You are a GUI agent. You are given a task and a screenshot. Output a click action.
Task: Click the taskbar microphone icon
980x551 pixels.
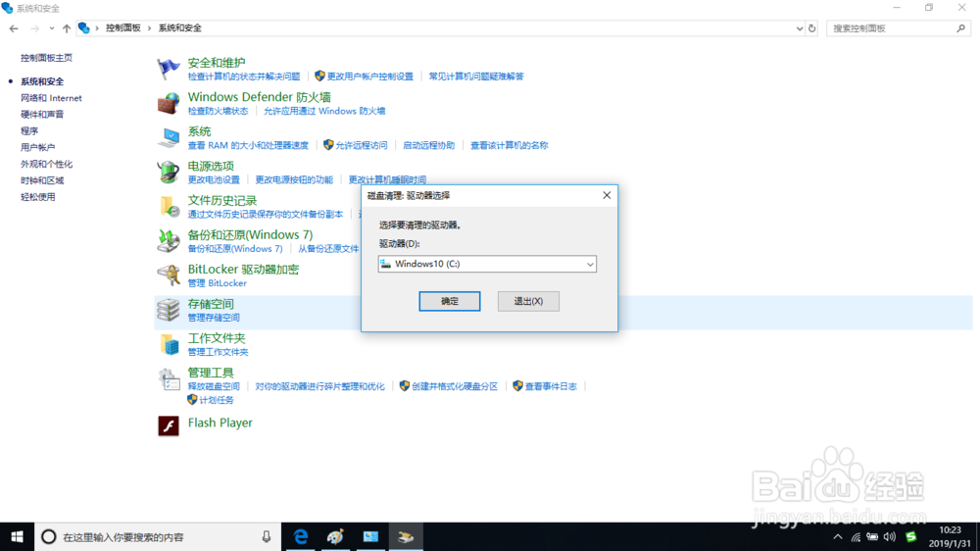tap(267, 536)
